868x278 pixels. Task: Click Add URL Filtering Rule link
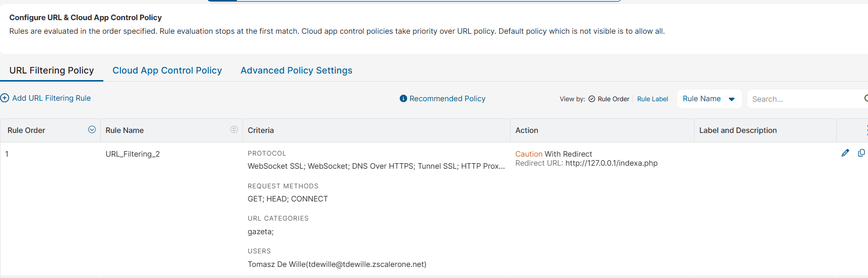[51, 98]
